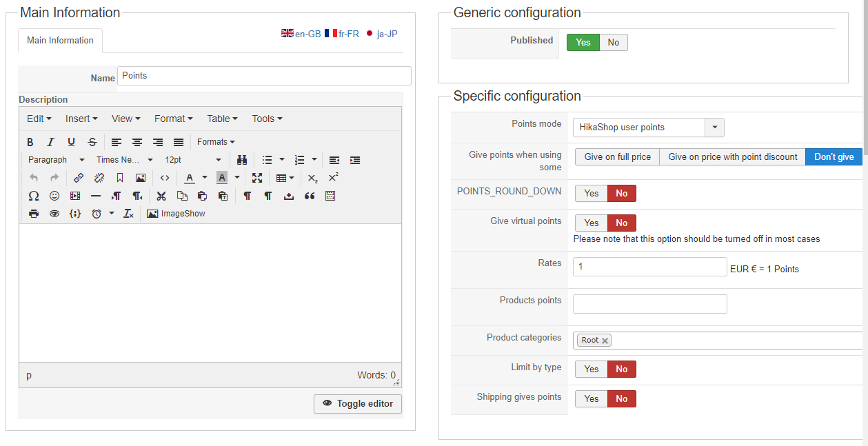
Task: Open the Points mode dropdown
Action: (714, 128)
